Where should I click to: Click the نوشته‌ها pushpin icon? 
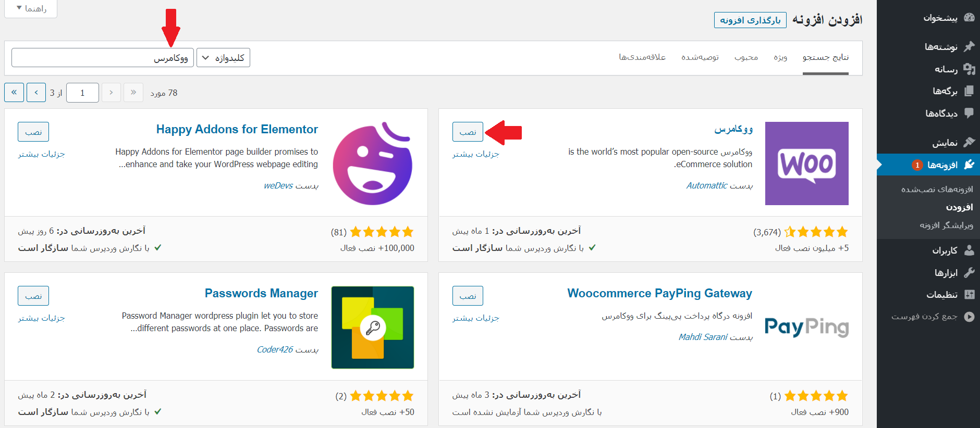pos(969,46)
